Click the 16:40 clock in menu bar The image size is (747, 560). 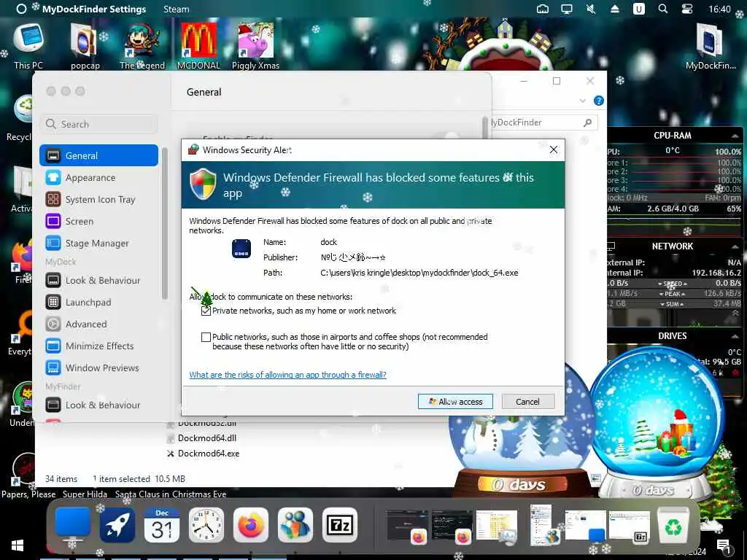tap(719, 9)
